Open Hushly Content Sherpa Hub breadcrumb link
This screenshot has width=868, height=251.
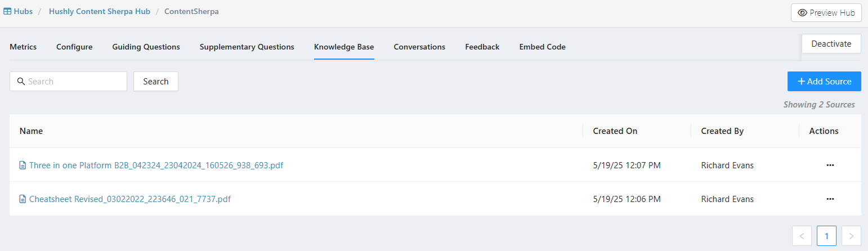[x=100, y=11]
